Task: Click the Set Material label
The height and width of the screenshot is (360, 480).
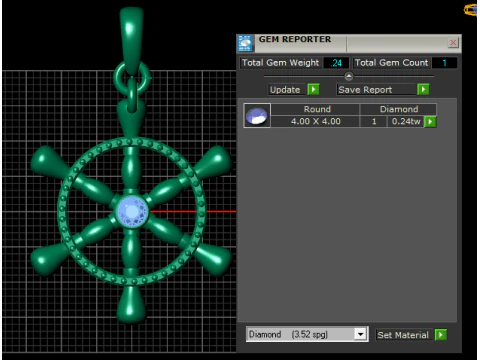Action: click(x=403, y=335)
